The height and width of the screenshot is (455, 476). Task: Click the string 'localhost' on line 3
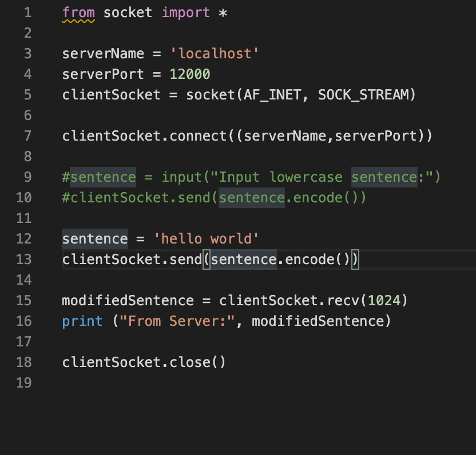215,53
